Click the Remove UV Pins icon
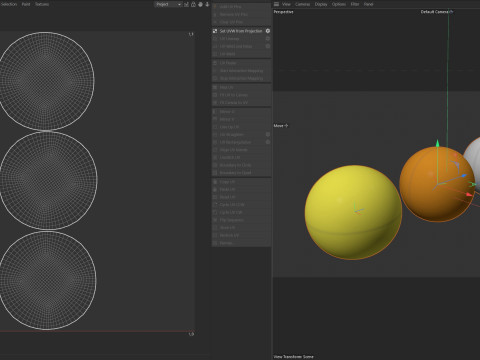480x360 pixels. (215, 14)
